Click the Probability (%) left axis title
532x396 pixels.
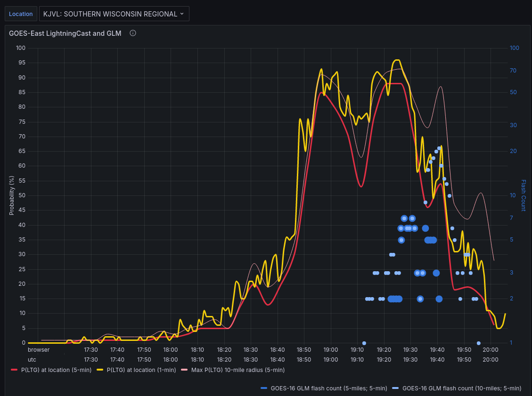click(x=12, y=195)
